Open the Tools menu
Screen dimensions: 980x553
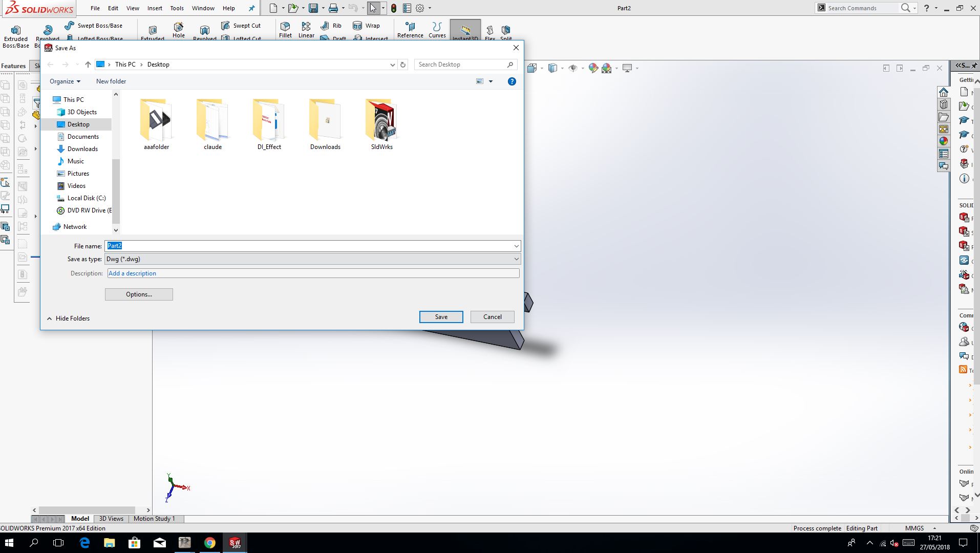177,8
